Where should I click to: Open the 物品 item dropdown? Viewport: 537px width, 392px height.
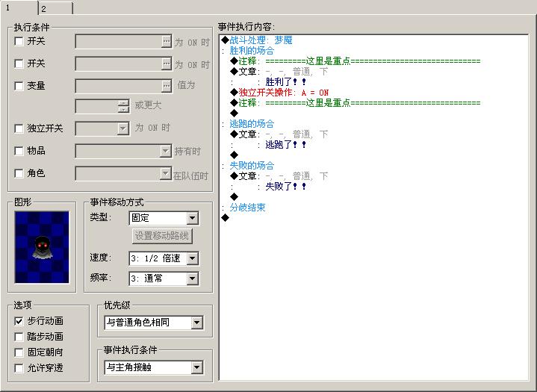tap(165, 151)
